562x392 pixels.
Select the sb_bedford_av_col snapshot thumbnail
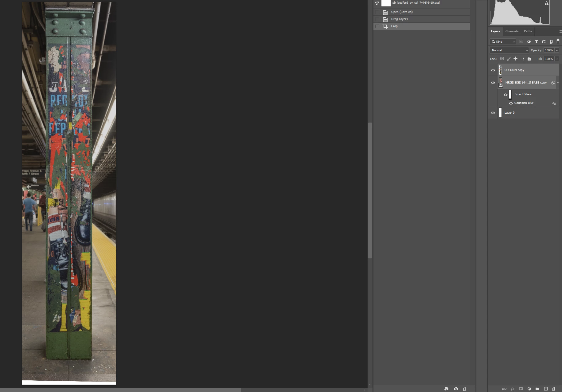click(386, 3)
